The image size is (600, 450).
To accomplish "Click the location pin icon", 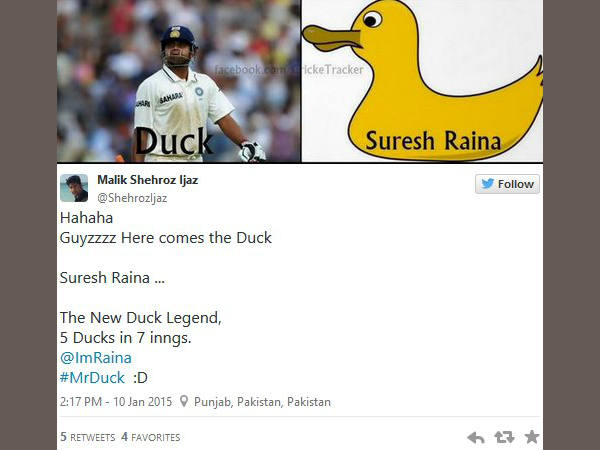I will click(x=184, y=401).
